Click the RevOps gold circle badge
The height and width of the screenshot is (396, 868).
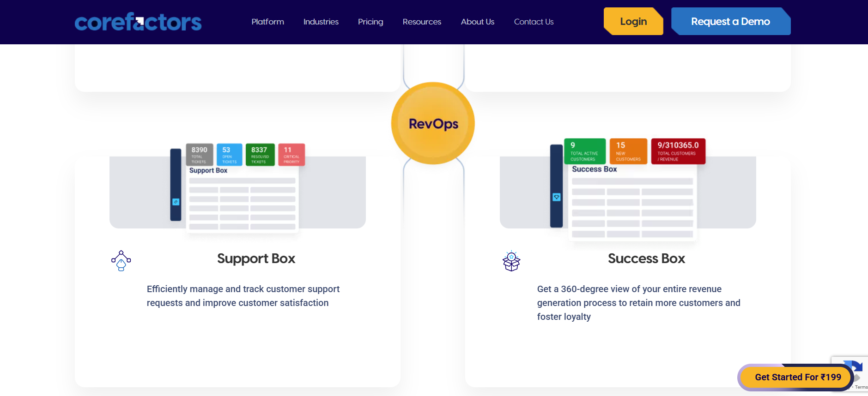433,123
